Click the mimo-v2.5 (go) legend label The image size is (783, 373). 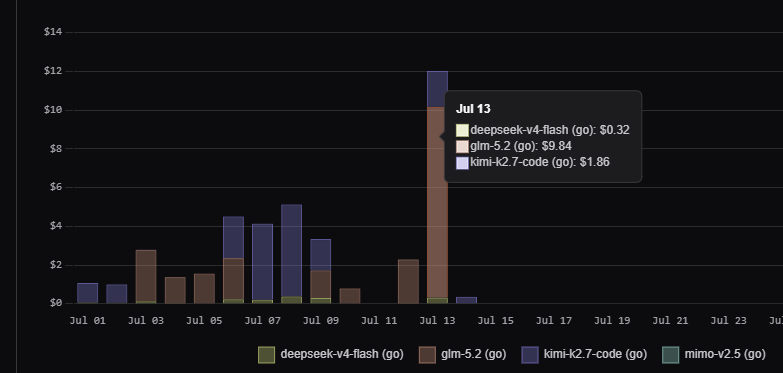click(725, 354)
